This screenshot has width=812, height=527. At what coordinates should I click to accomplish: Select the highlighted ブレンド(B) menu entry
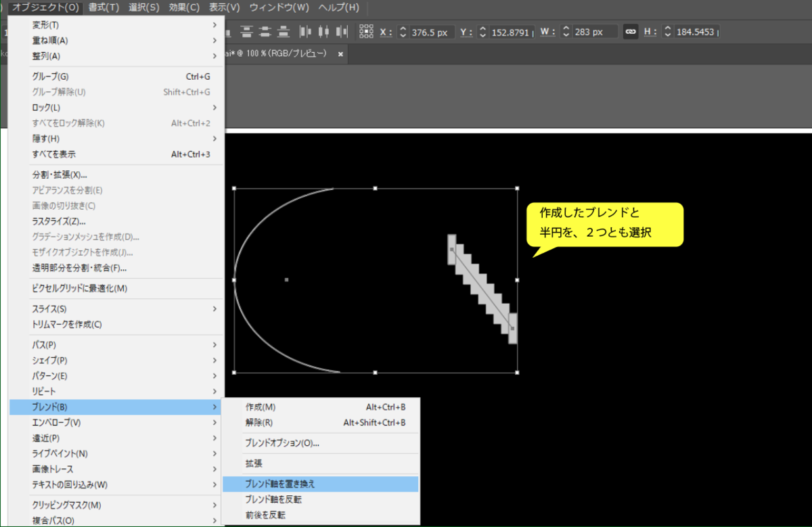pyautogui.click(x=116, y=407)
